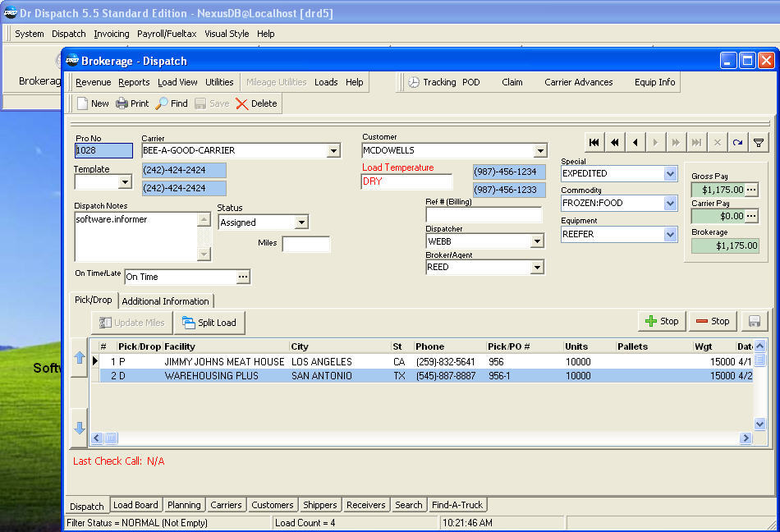Screen dimensions: 780x532
Task: Switch to the Load Board tab
Action: pos(135,505)
